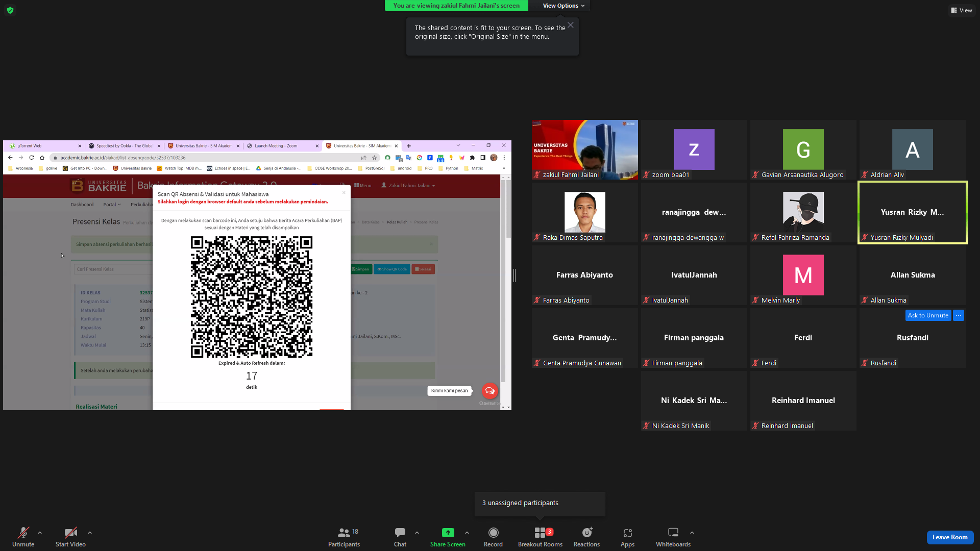
Task: Click the Dashboard menu item
Action: (x=82, y=205)
